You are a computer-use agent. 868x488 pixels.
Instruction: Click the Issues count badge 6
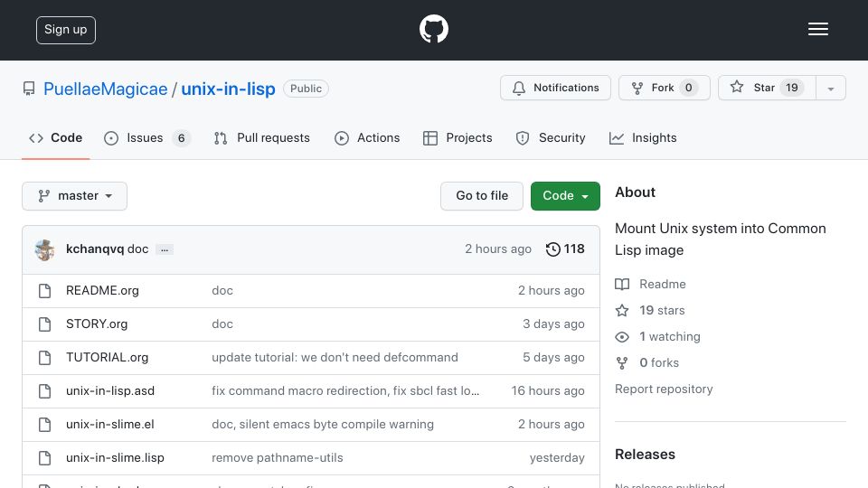click(181, 138)
